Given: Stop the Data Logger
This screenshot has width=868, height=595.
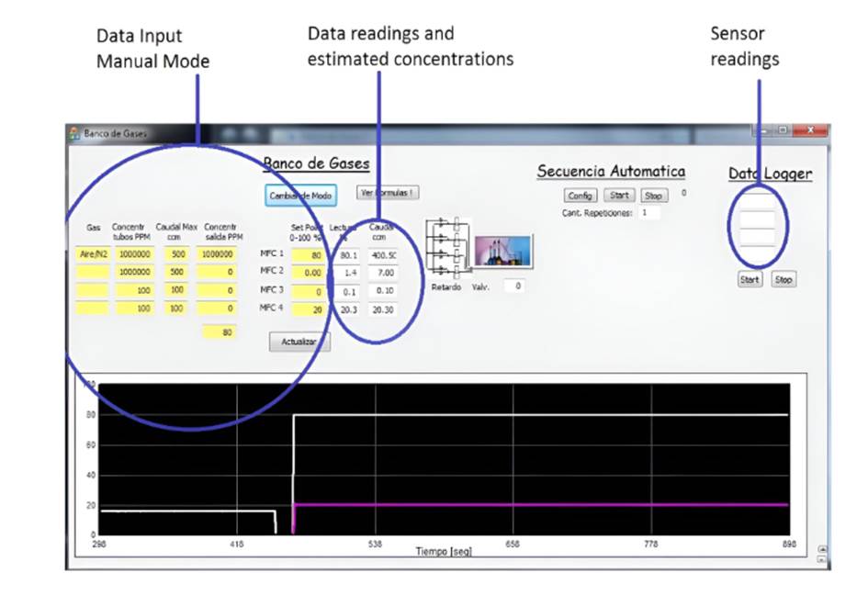Looking at the screenshot, I should tap(783, 280).
